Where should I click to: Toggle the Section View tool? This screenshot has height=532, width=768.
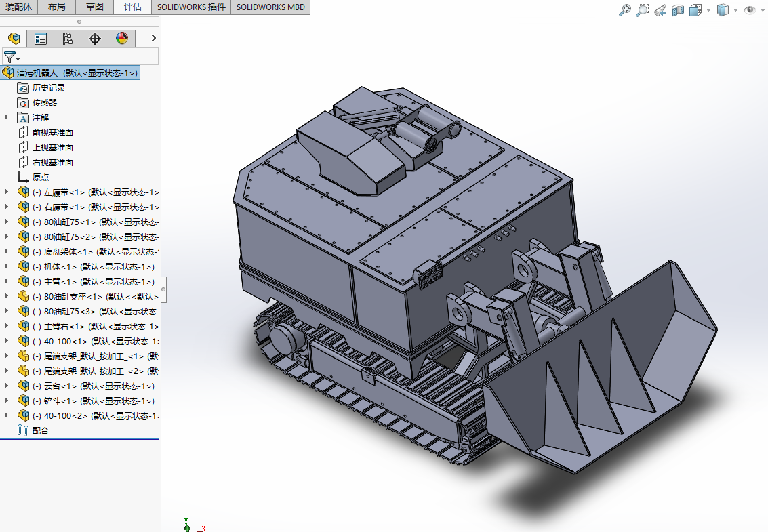click(678, 9)
